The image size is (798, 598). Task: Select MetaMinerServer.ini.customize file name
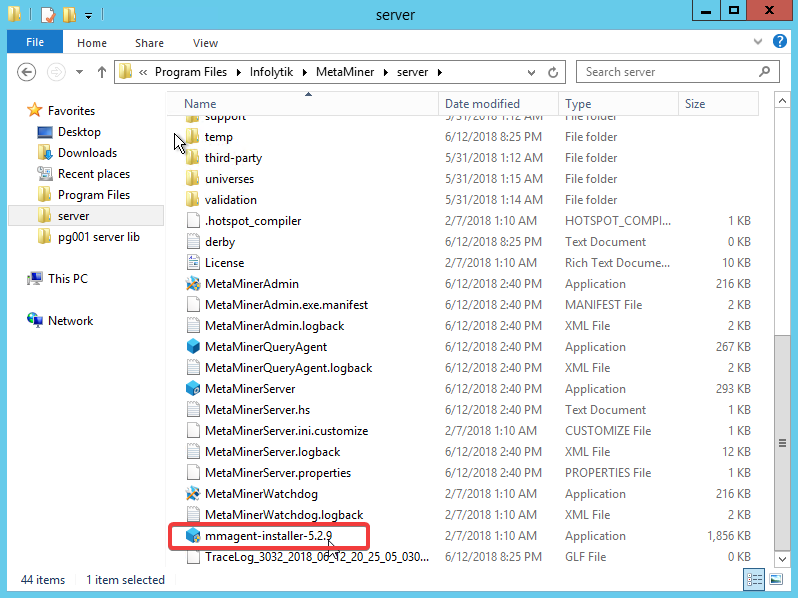point(287,431)
